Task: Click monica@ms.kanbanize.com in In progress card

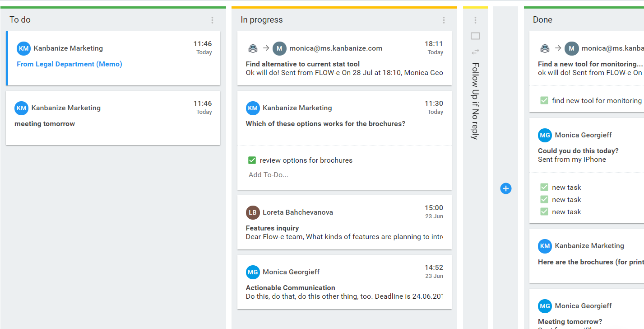Action: (x=336, y=48)
